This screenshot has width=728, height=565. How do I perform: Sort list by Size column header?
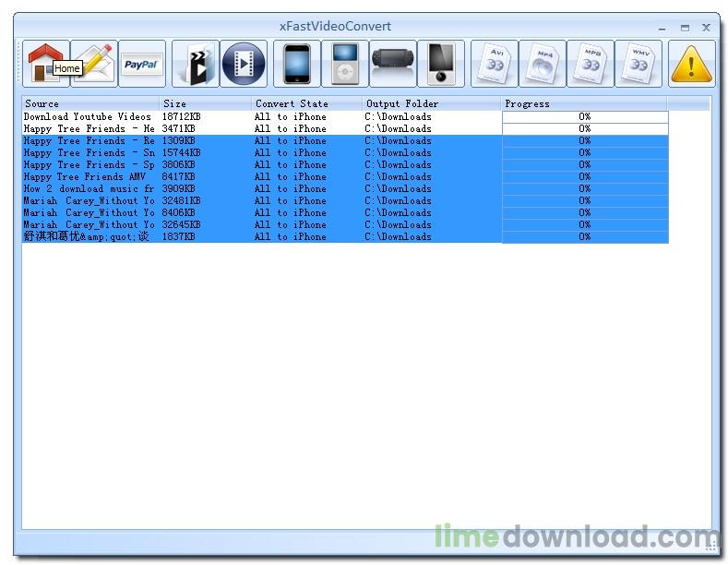pos(205,103)
